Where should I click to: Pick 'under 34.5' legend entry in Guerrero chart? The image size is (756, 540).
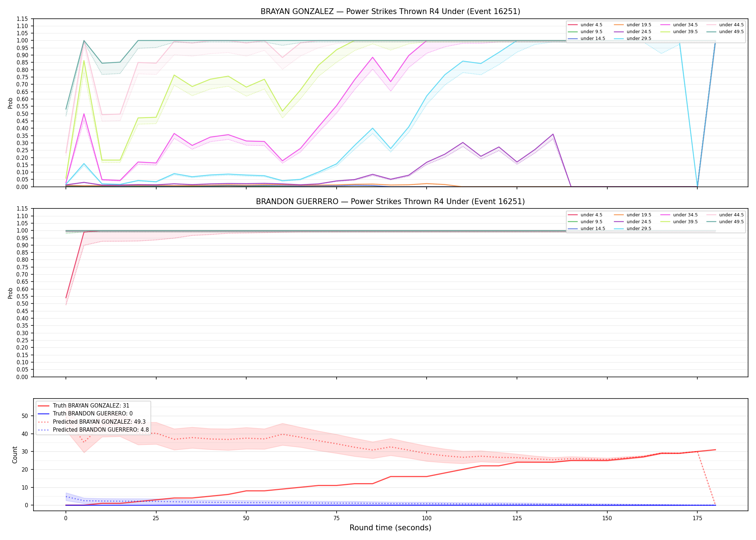pos(679,215)
